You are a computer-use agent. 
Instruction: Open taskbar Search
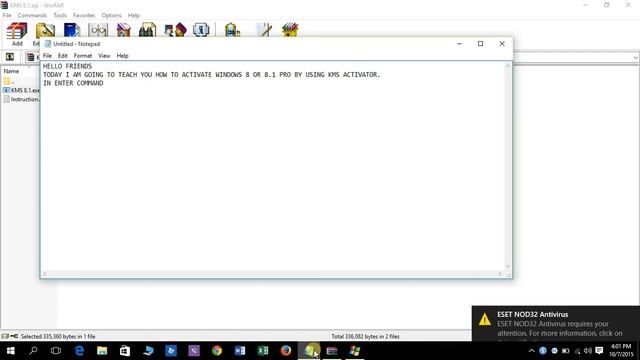click(33, 351)
